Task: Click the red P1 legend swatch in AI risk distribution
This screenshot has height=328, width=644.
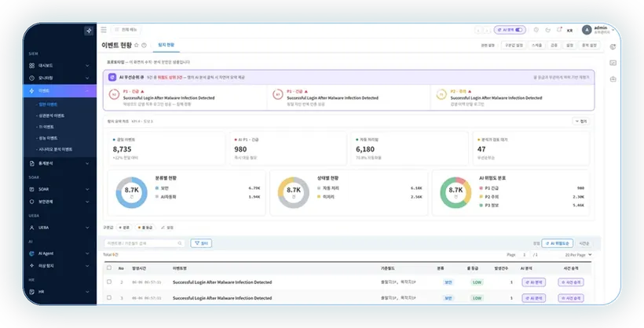Action: pos(481,188)
